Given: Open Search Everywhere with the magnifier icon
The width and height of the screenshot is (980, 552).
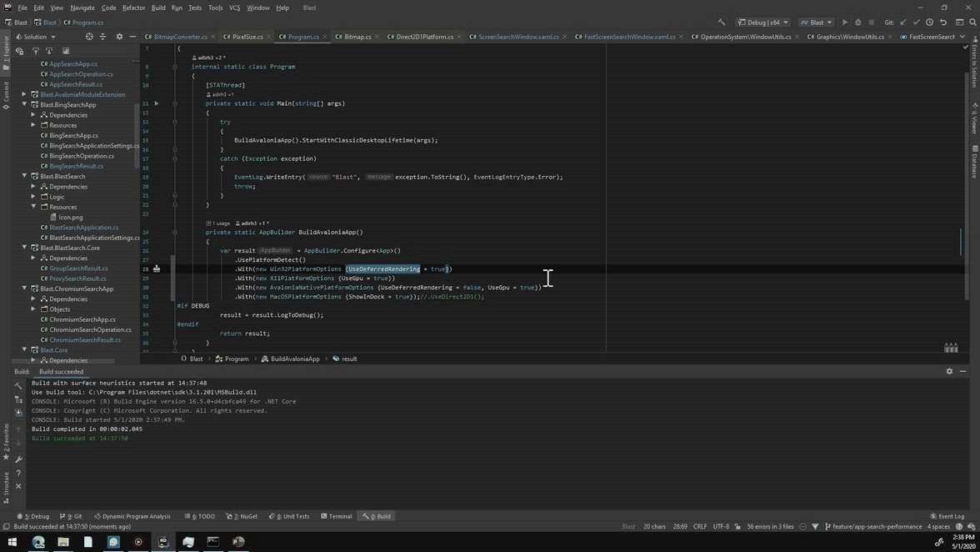Looking at the screenshot, I should click(x=972, y=23).
